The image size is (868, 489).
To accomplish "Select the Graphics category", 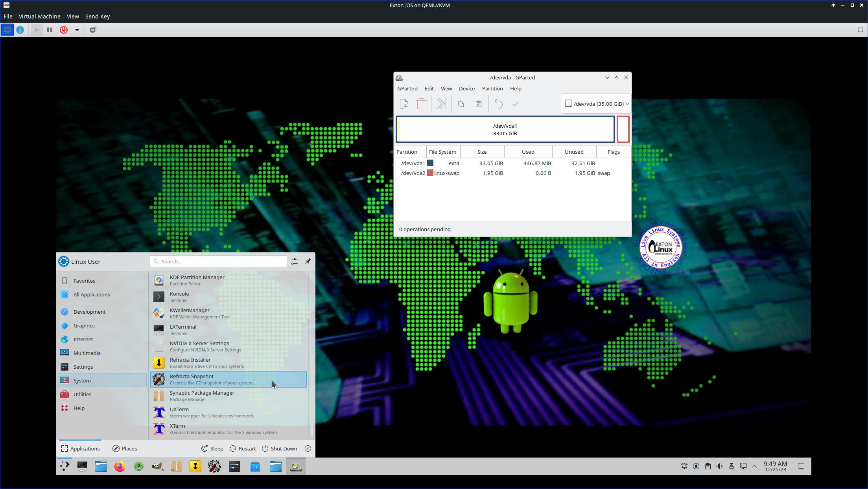I will [x=102, y=325].
